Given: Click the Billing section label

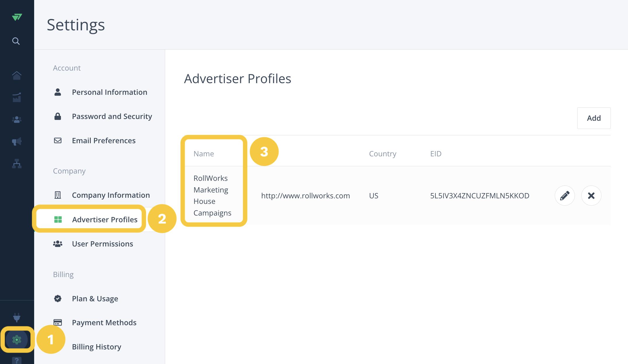Looking at the screenshot, I should 63,275.
